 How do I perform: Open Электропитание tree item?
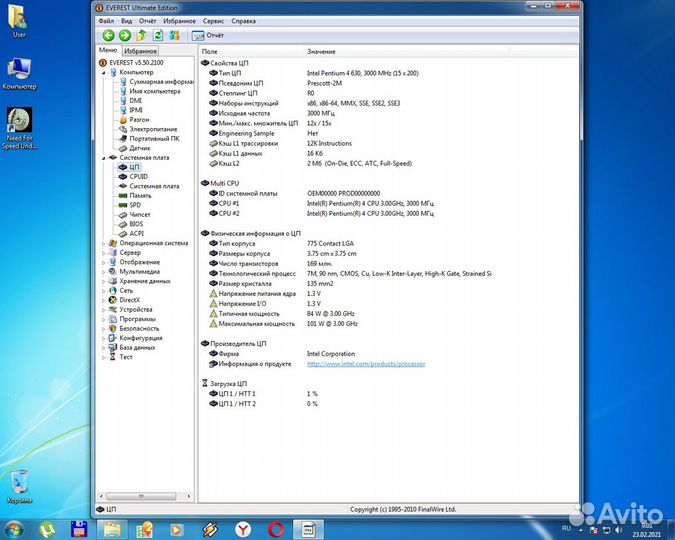coord(153,129)
